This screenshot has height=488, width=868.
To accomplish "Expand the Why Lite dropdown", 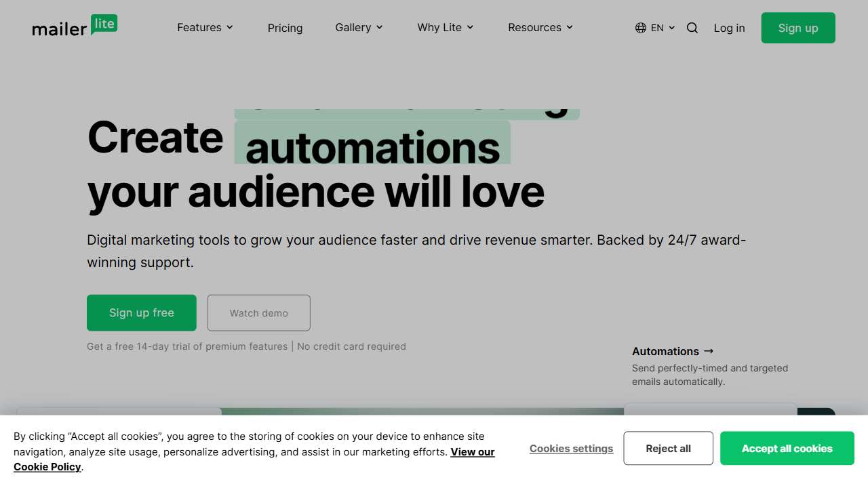I will tap(444, 27).
